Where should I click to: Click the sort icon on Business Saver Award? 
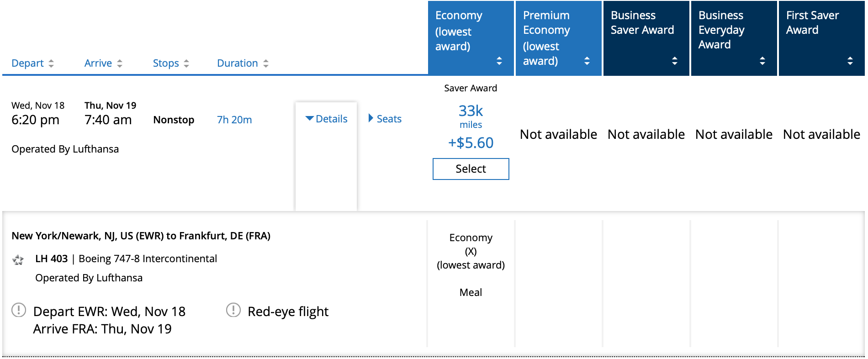tap(675, 59)
